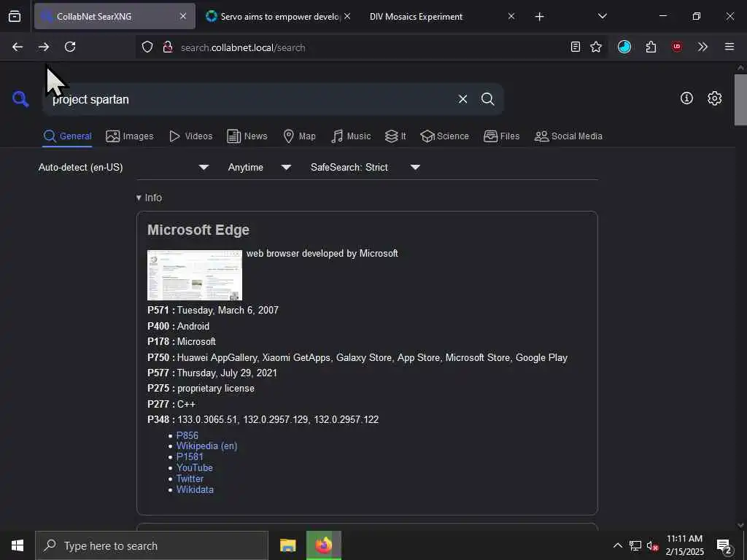Bookmark this page with the star icon

pyautogui.click(x=596, y=47)
